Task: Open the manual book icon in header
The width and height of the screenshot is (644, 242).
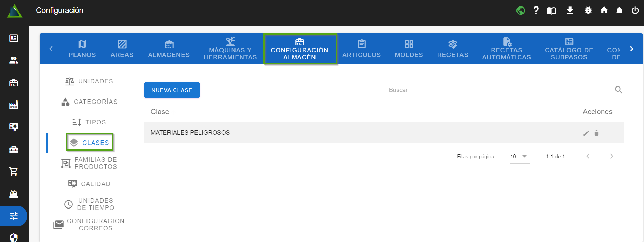Action: pyautogui.click(x=551, y=11)
